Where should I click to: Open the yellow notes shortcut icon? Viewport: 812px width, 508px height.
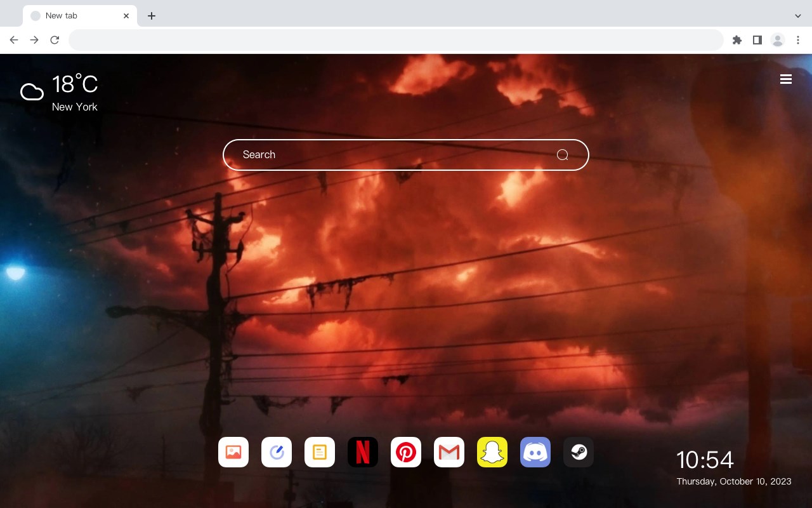coord(320,452)
